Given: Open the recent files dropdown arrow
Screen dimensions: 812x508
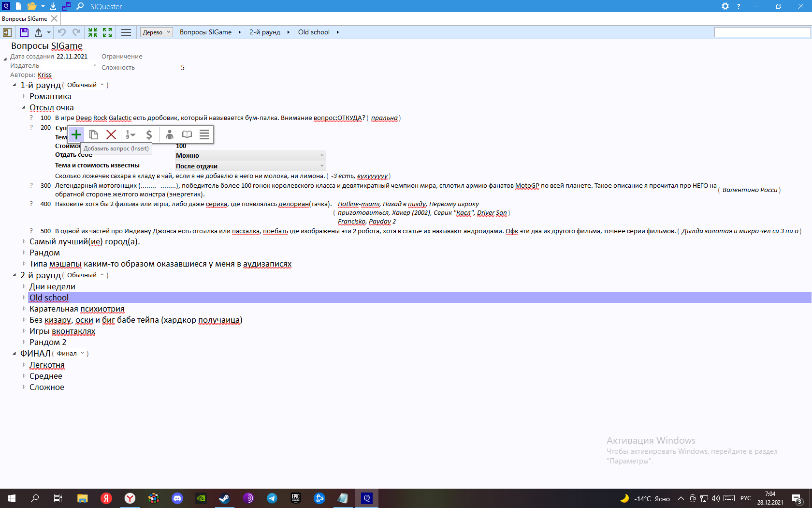Looking at the screenshot, I should coord(43,6).
